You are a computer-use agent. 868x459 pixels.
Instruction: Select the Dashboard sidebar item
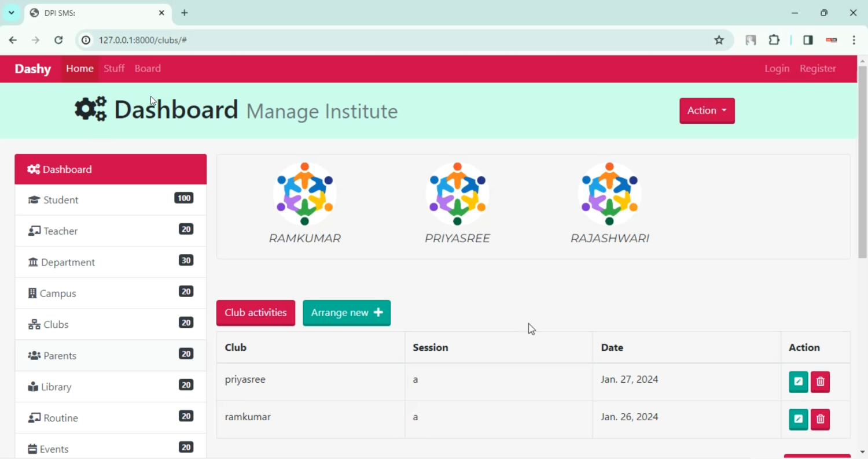(111, 169)
